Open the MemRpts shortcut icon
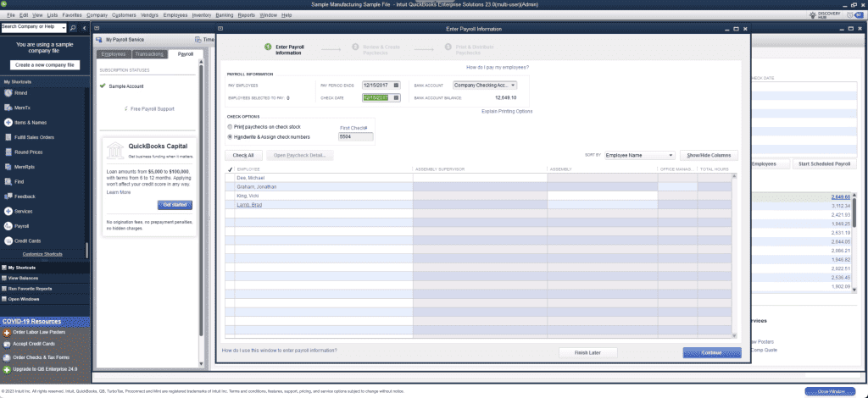This screenshot has height=398, width=868. click(8, 167)
